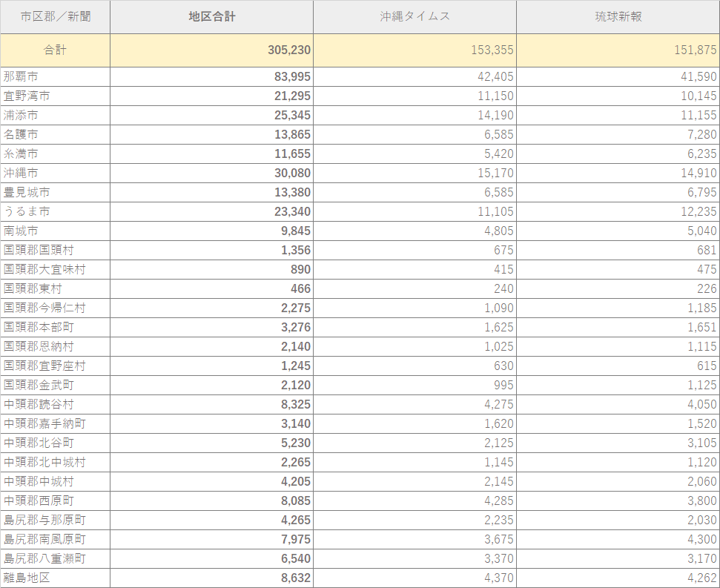Click the 1,356 value
720x588 pixels.
coord(296,250)
